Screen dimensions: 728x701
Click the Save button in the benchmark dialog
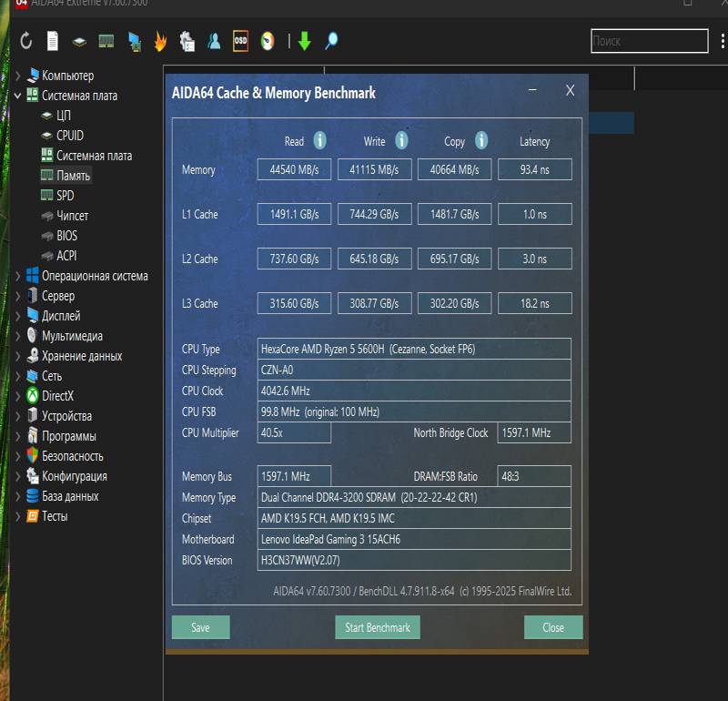[200, 627]
